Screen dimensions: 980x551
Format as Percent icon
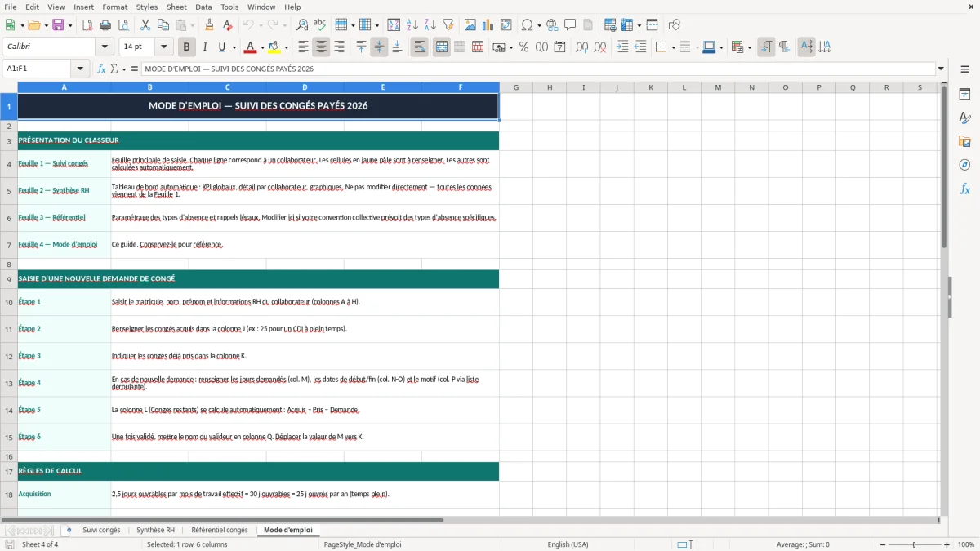coord(523,47)
